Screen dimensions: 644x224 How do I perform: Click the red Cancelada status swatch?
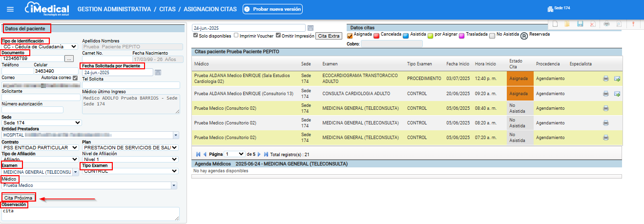click(377, 36)
